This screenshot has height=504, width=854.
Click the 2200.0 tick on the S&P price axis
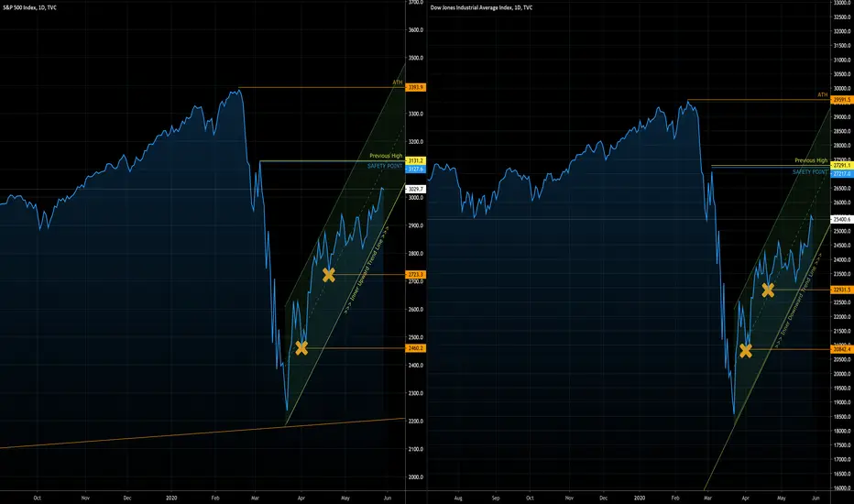pyautogui.click(x=416, y=422)
